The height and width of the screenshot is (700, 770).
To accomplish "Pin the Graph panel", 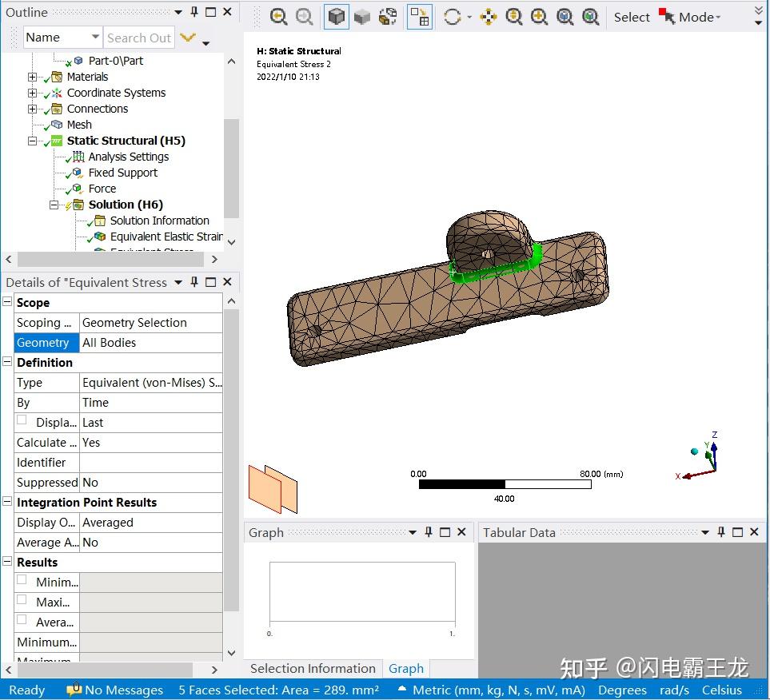I will click(429, 532).
